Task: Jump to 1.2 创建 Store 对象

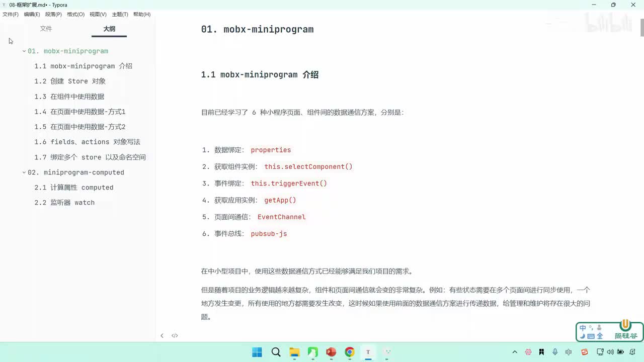Action: pos(70,81)
